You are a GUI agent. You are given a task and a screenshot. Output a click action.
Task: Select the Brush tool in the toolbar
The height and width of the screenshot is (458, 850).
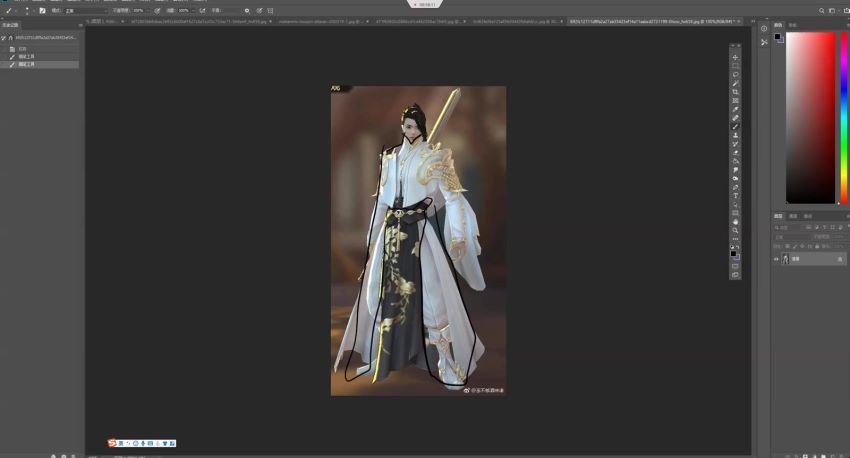pos(735,126)
